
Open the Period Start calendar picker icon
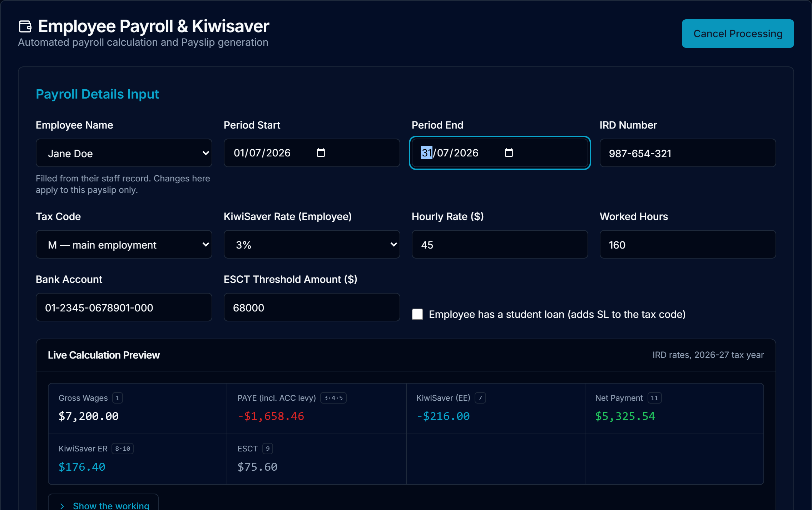(321, 153)
